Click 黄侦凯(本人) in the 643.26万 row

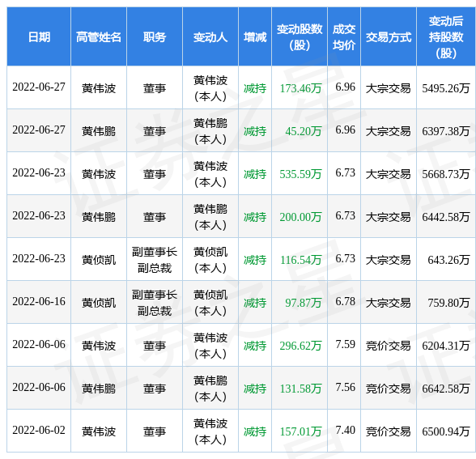210,260
